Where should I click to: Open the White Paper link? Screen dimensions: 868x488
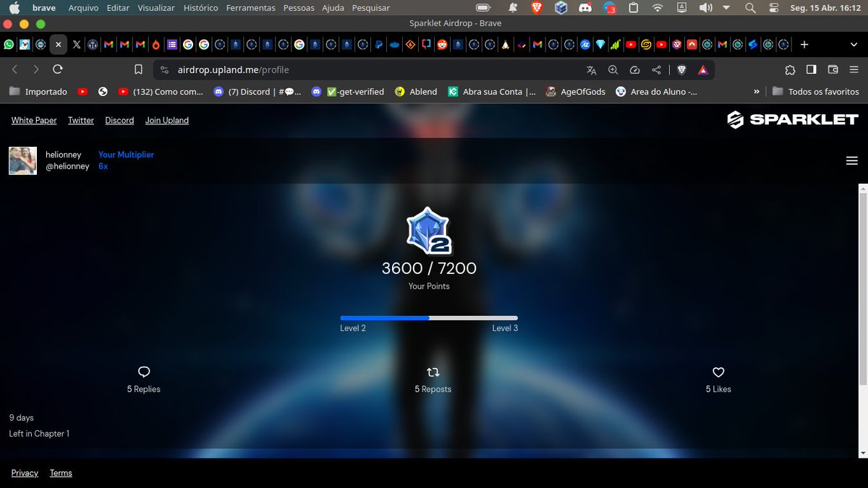coord(34,121)
